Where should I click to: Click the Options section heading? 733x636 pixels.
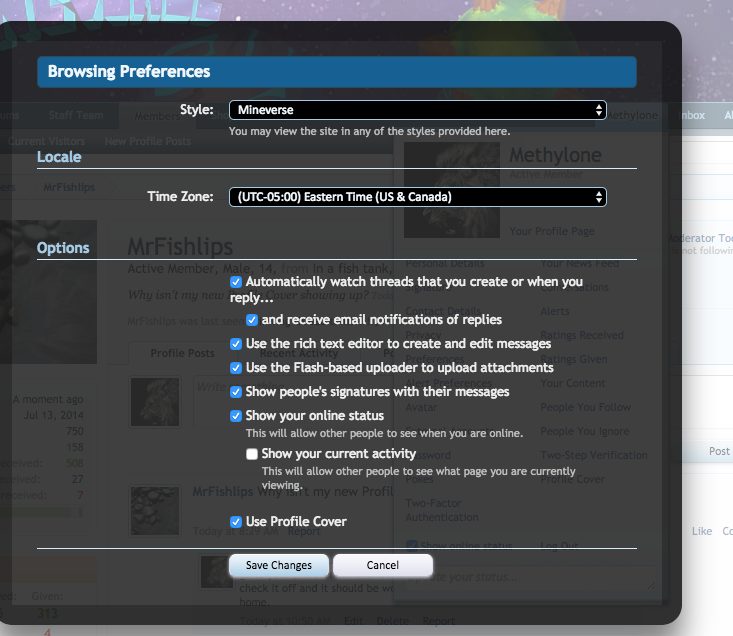pyautogui.click(x=63, y=248)
